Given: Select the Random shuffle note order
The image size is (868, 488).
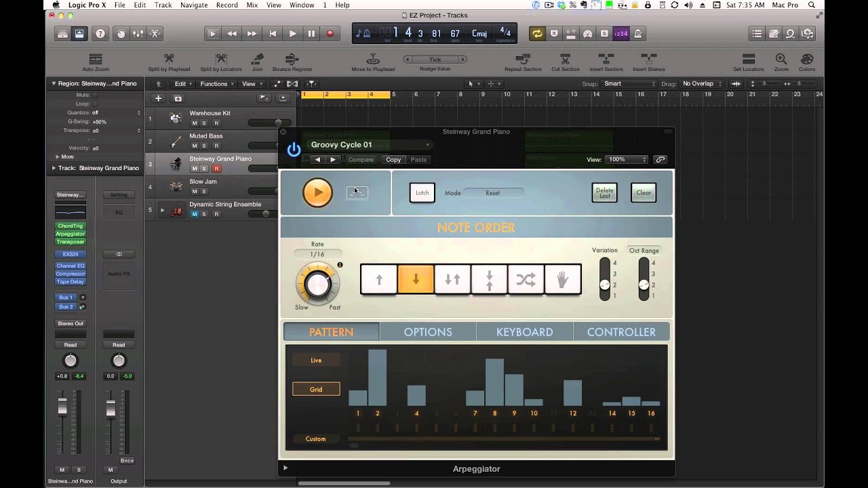Looking at the screenshot, I should [526, 279].
